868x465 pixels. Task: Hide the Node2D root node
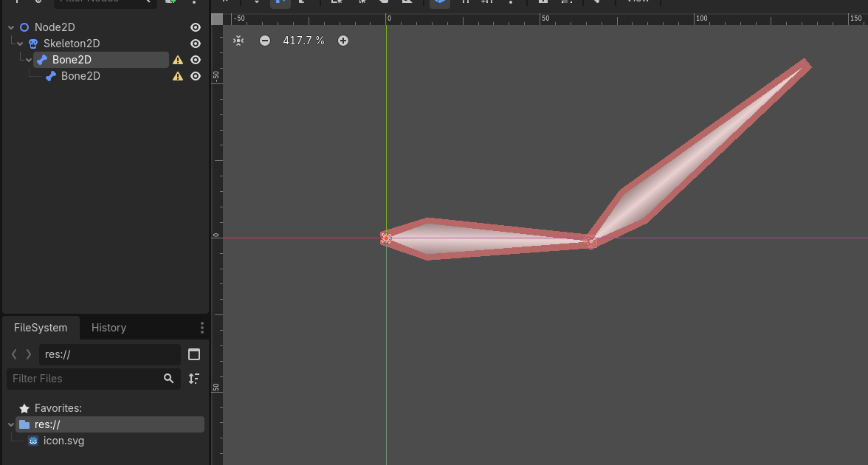point(196,27)
